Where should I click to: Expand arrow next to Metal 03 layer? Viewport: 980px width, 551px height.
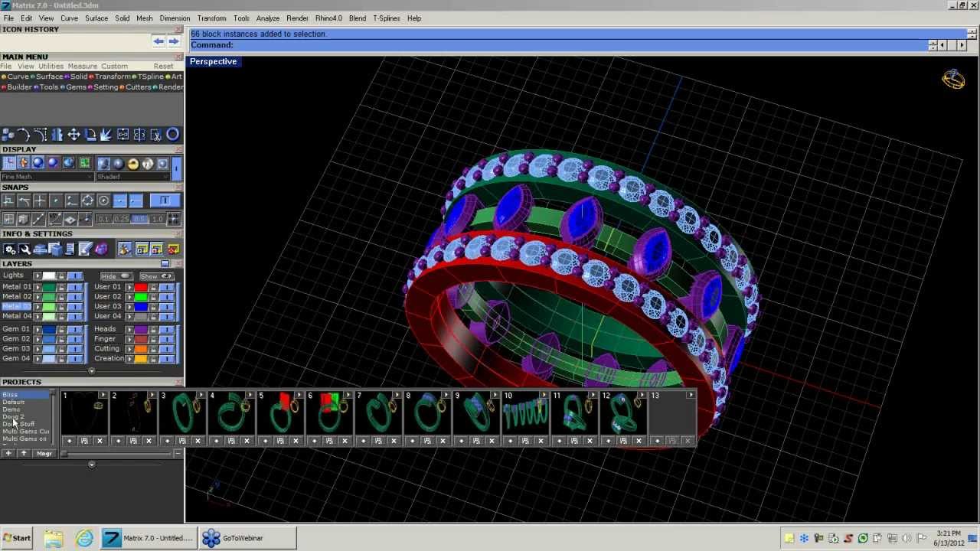(38, 306)
